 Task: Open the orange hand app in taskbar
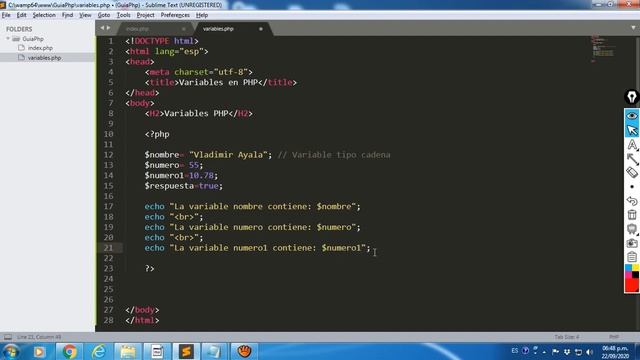244,351
